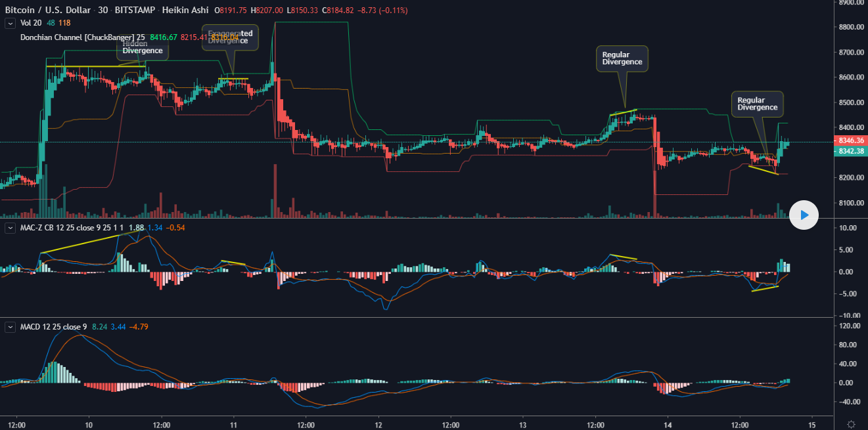Collapse the main chart indicator legend
The height and width of the screenshot is (430, 868).
tap(10, 23)
